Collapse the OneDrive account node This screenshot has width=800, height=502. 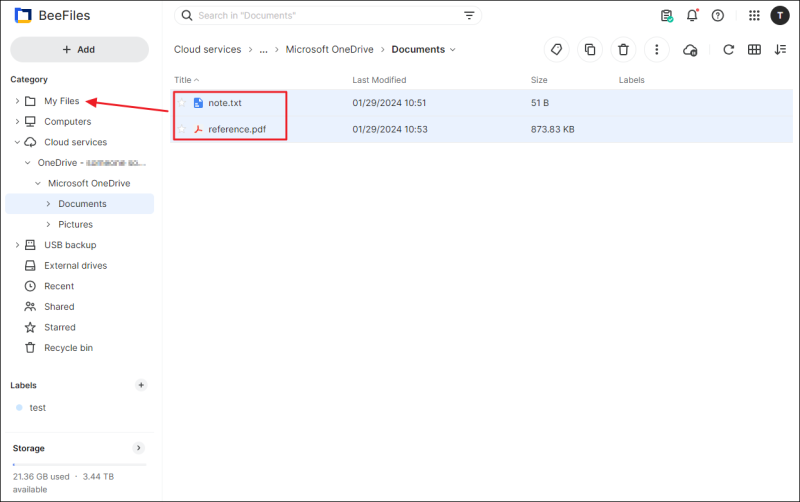pos(28,163)
